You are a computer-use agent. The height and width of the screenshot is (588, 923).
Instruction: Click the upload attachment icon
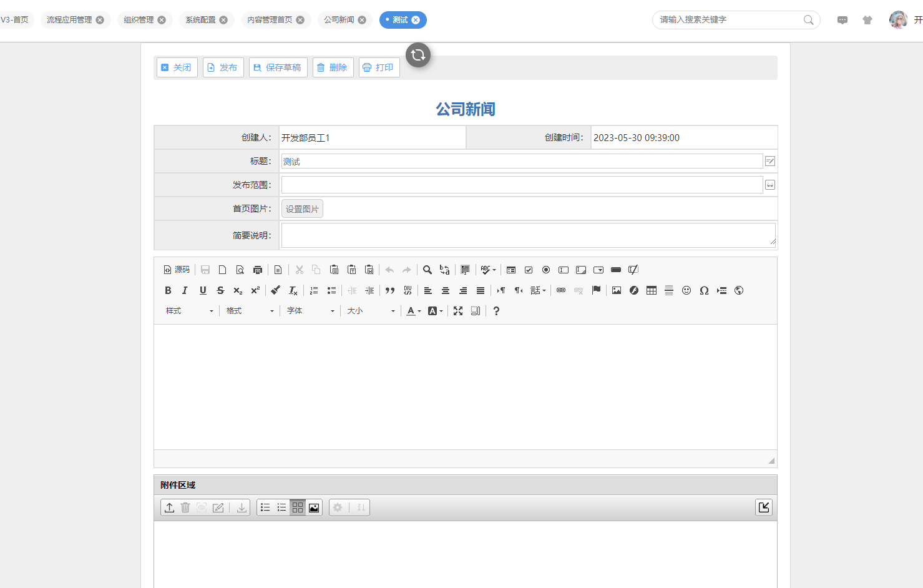tap(169, 507)
